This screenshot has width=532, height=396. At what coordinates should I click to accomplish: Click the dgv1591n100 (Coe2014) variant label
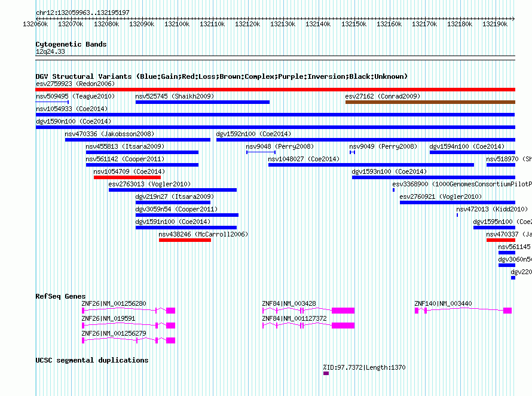[173, 222]
